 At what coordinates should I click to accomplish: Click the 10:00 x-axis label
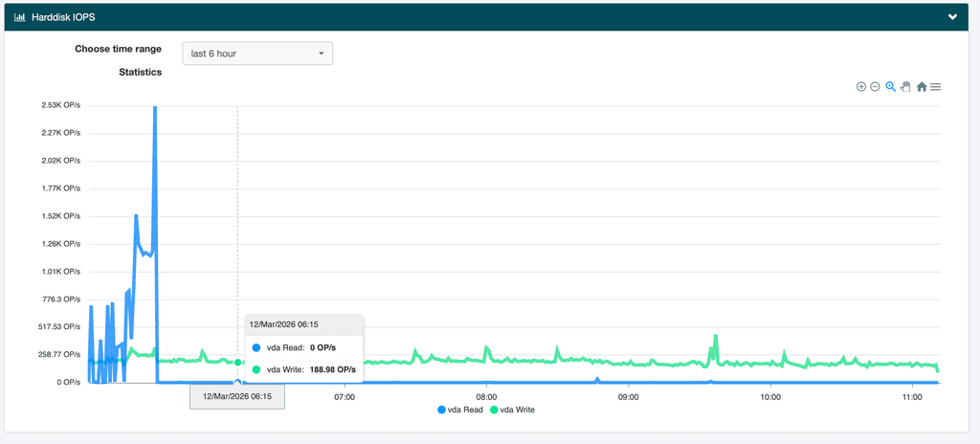pyautogui.click(x=769, y=396)
